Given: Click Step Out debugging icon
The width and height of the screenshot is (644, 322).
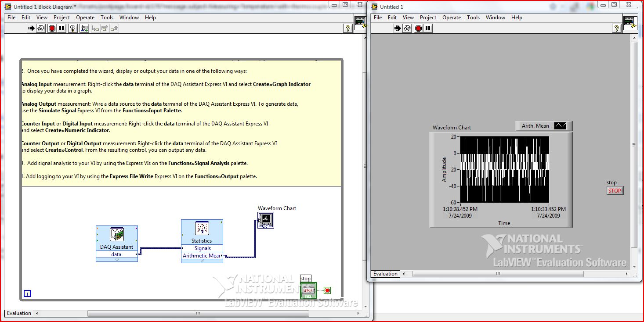Looking at the screenshot, I should 114,29.
